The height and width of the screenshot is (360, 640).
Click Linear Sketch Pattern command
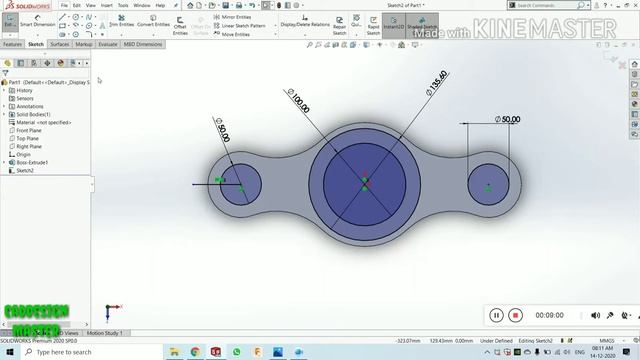(x=240, y=26)
